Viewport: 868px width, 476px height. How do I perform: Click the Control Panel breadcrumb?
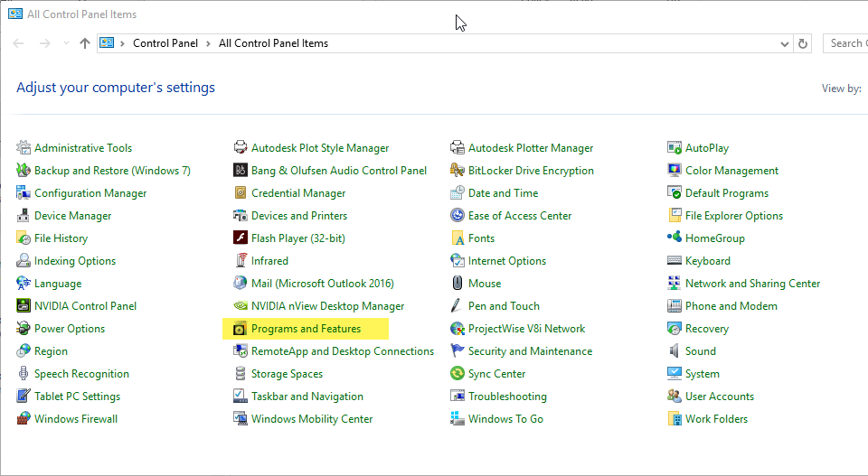pyautogui.click(x=165, y=43)
